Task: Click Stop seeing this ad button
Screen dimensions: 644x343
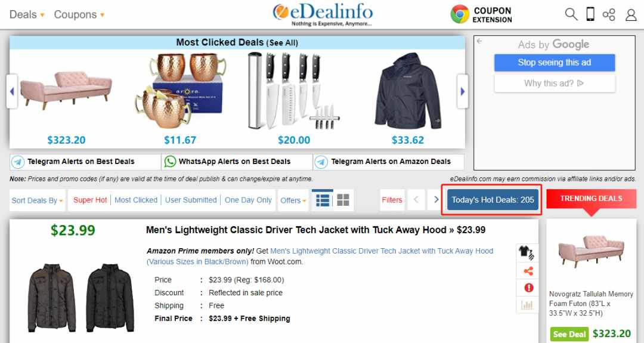Action: click(x=555, y=63)
